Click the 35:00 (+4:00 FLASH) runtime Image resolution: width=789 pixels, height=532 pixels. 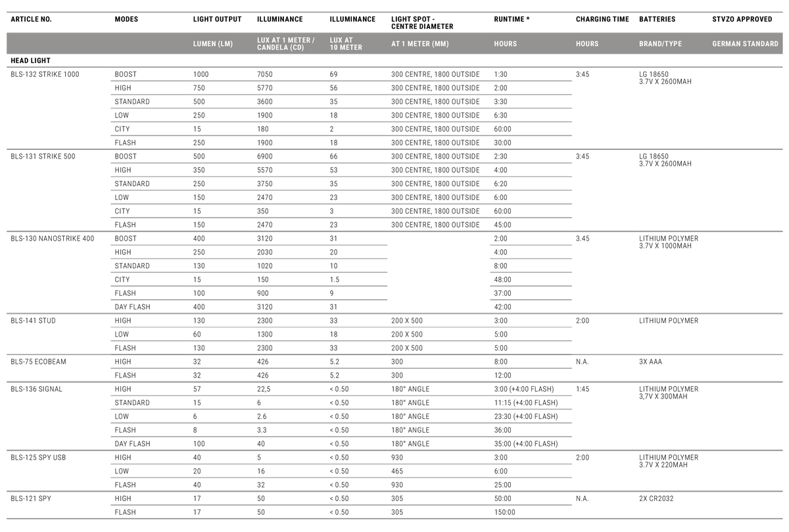(525, 444)
